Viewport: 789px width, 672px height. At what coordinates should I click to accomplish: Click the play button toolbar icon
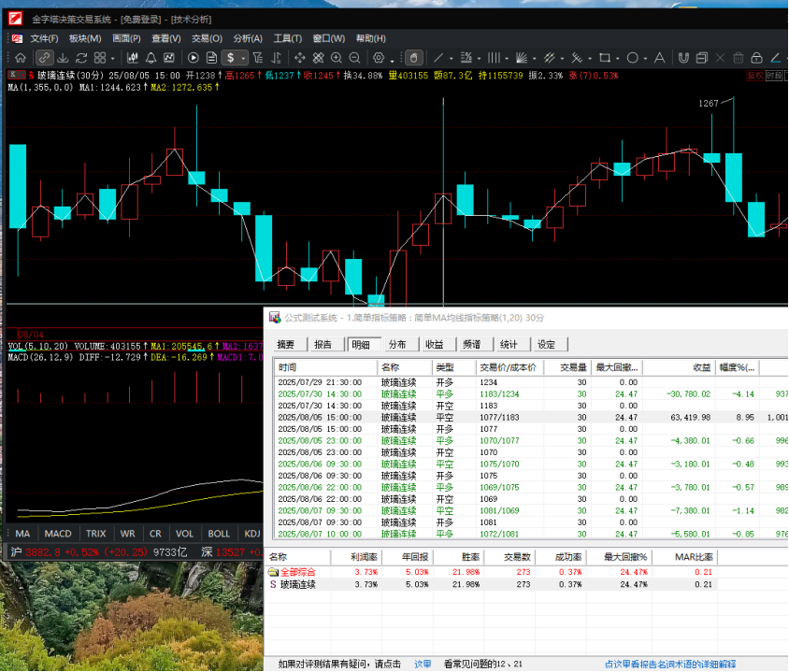(194, 58)
